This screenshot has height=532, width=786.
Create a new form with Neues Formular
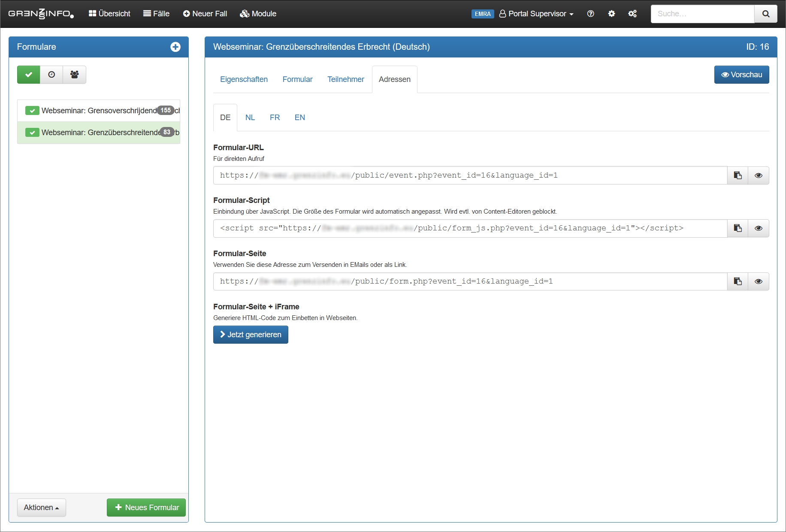click(146, 508)
